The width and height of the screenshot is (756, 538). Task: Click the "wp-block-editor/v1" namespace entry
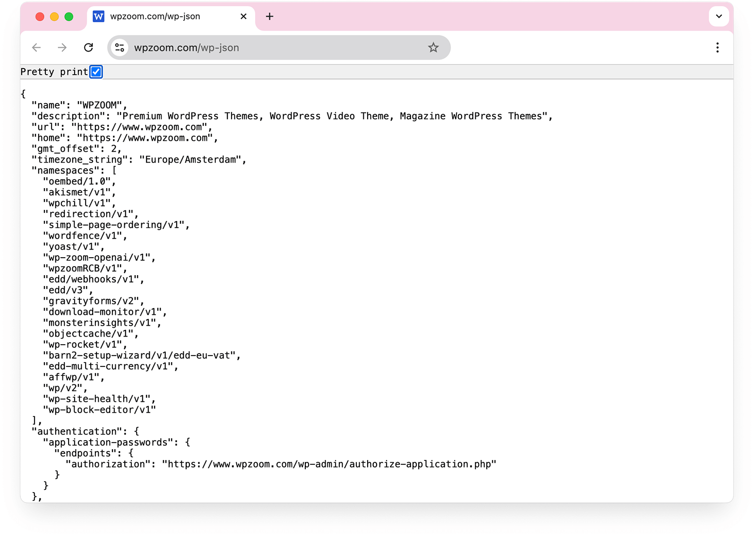[x=99, y=410]
